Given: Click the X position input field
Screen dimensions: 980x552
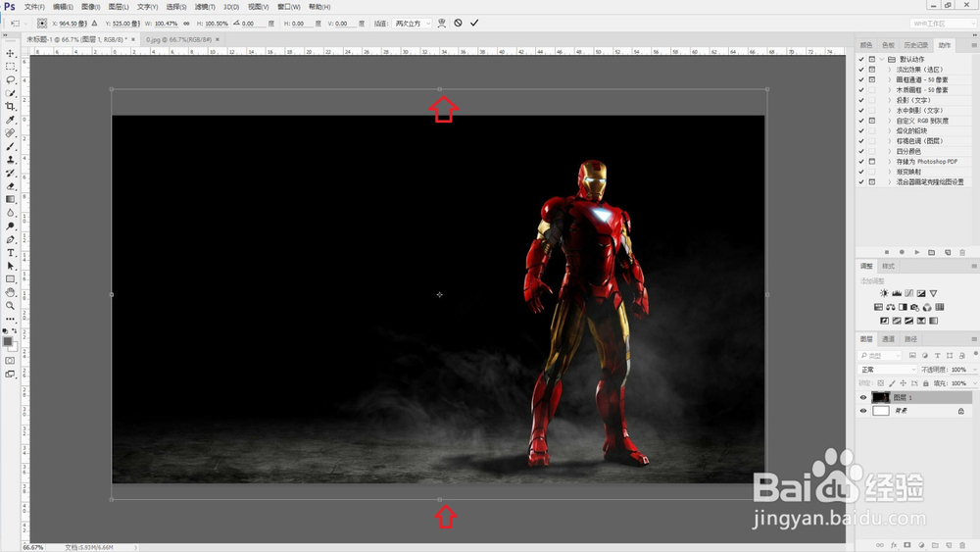Looking at the screenshot, I should coord(73,24).
